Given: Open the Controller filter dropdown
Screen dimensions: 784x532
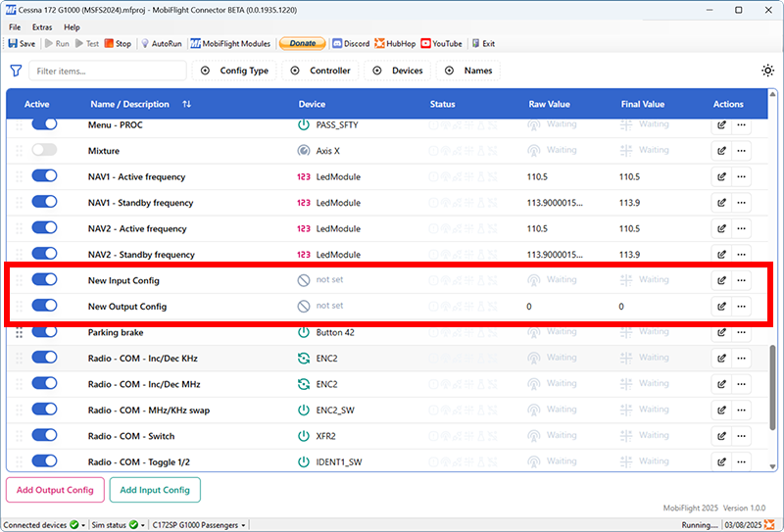Looking at the screenshot, I should [x=320, y=71].
